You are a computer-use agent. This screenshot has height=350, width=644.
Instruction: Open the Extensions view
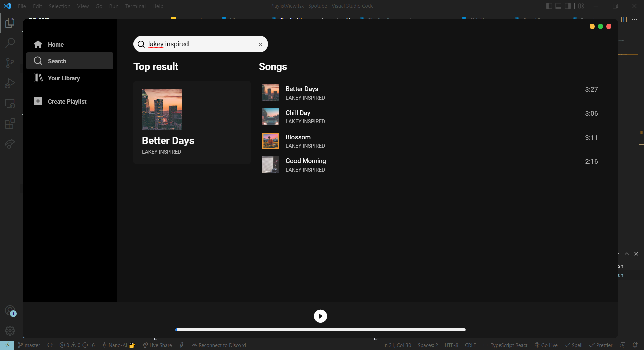10,123
